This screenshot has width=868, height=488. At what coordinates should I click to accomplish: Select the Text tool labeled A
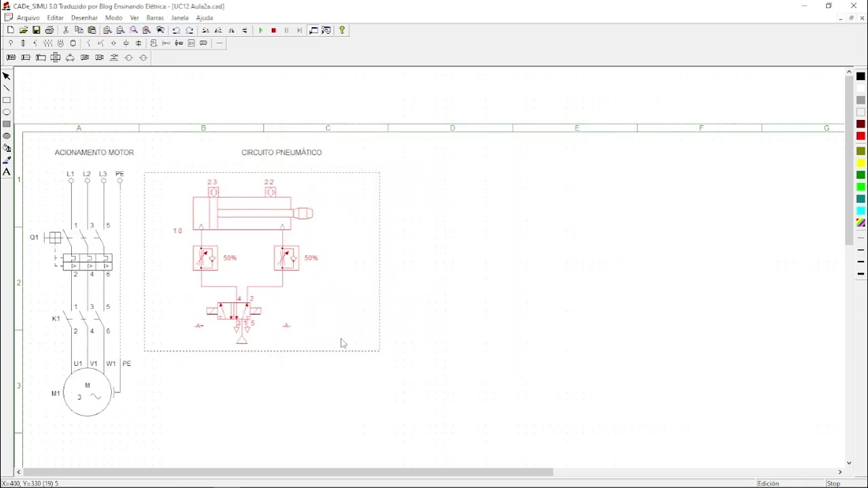[7, 172]
